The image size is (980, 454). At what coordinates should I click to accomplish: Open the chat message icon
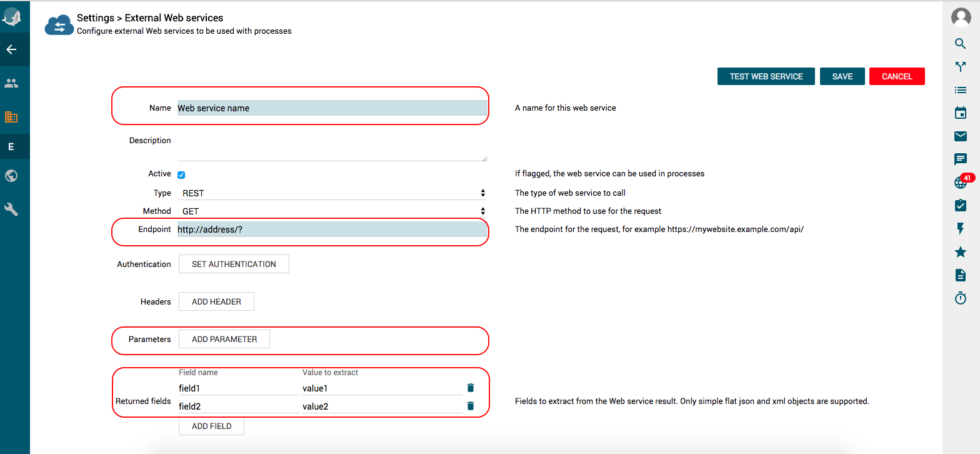(x=961, y=159)
